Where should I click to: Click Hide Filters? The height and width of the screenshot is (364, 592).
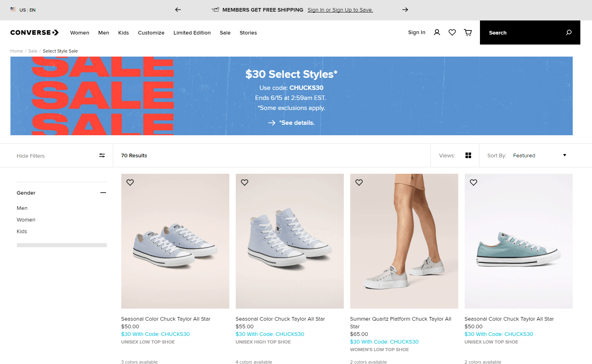pos(31,156)
